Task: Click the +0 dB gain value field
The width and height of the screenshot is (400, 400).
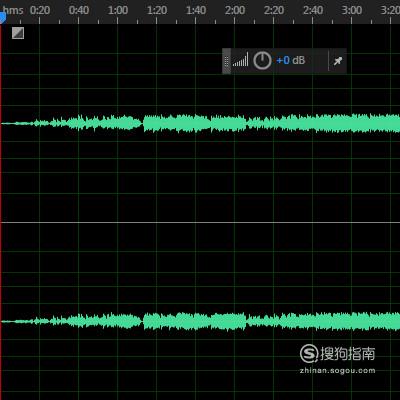Action: [291, 60]
